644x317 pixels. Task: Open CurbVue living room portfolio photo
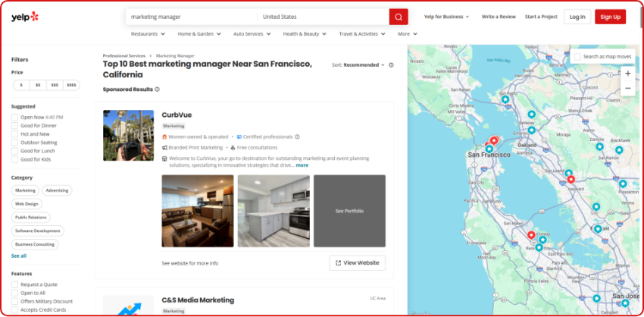[x=198, y=211]
